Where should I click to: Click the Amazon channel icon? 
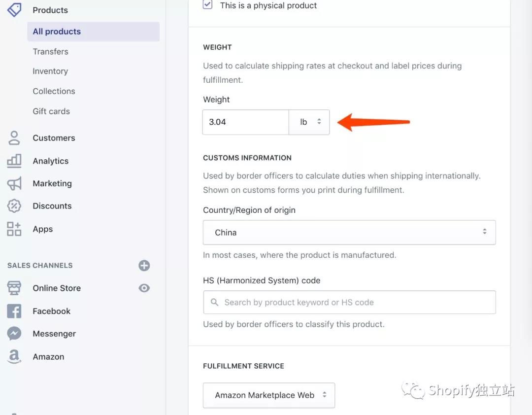tap(14, 356)
